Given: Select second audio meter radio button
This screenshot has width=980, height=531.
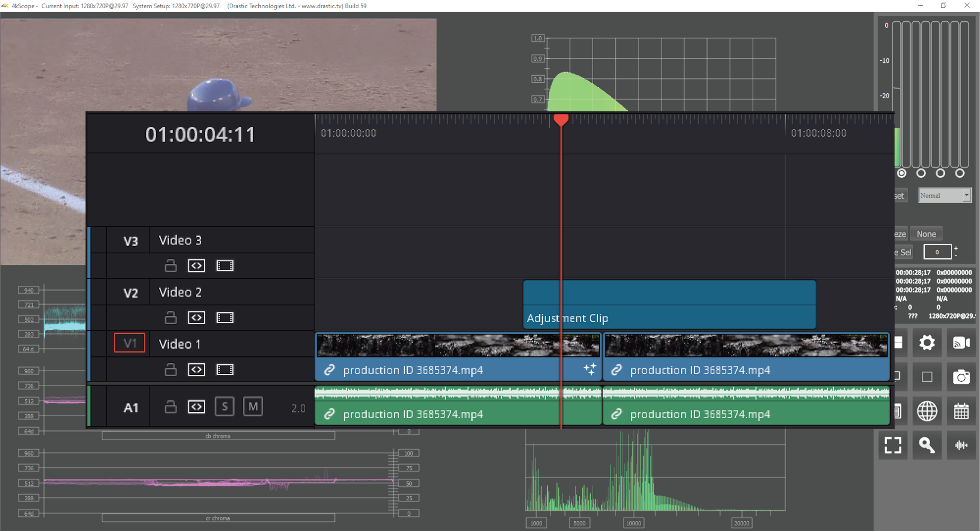Looking at the screenshot, I should click(921, 173).
